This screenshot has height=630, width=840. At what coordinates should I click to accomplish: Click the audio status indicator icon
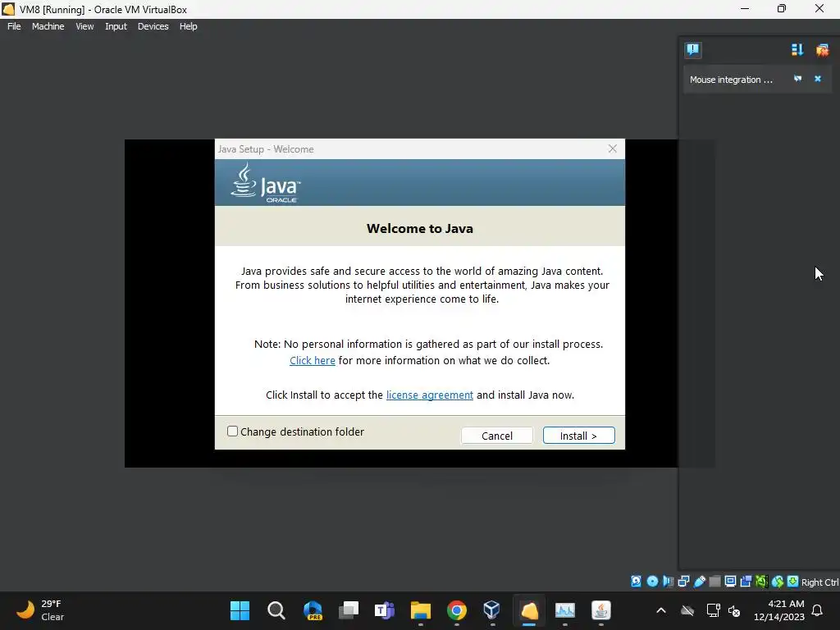[668, 582]
